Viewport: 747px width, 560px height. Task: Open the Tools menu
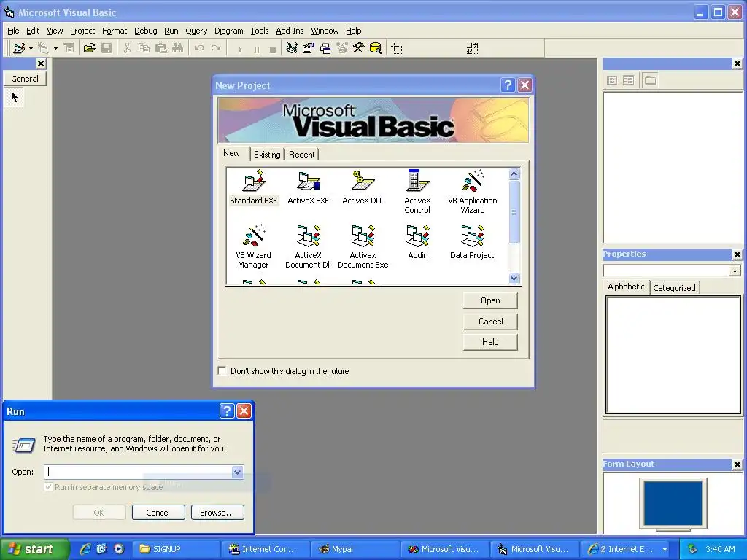(x=260, y=31)
